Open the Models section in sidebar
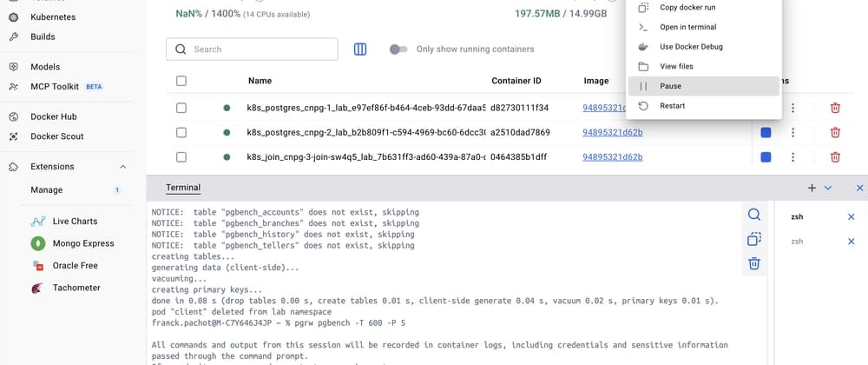 pos(45,66)
